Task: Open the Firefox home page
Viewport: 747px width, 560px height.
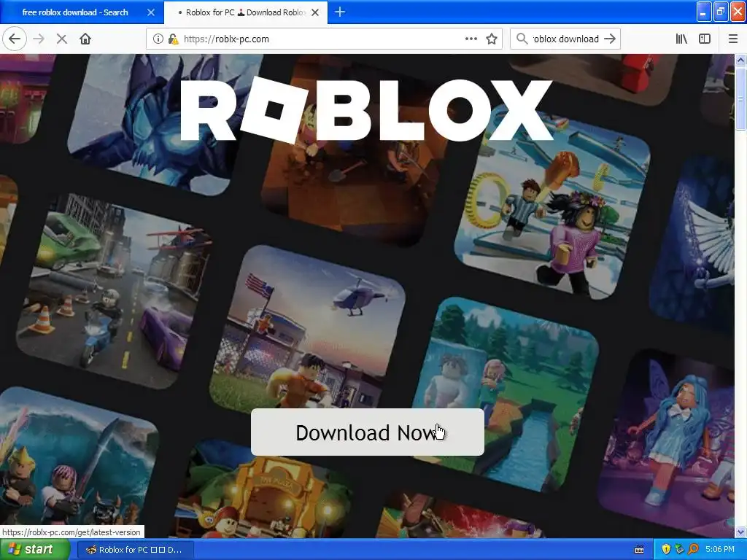Action: 85,39
